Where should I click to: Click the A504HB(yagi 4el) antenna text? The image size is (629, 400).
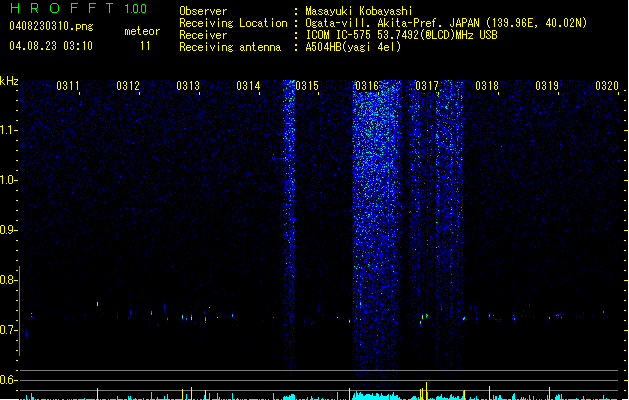point(353,47)
